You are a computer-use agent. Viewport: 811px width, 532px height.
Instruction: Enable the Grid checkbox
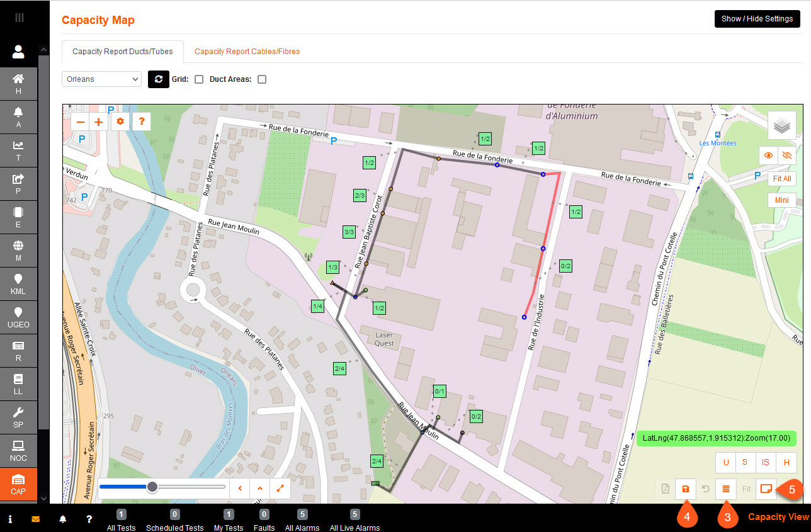(199, 79)
